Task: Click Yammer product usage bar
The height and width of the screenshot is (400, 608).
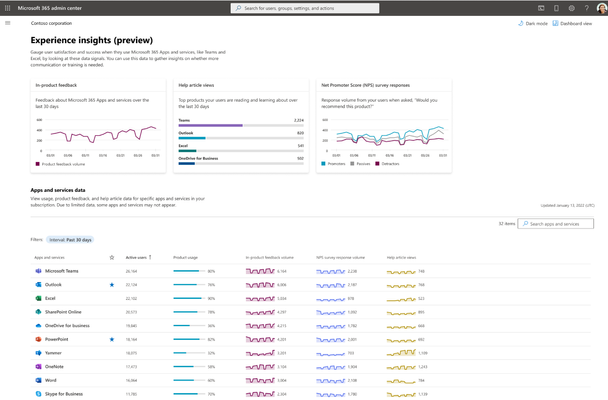Action: coord(189,353)
